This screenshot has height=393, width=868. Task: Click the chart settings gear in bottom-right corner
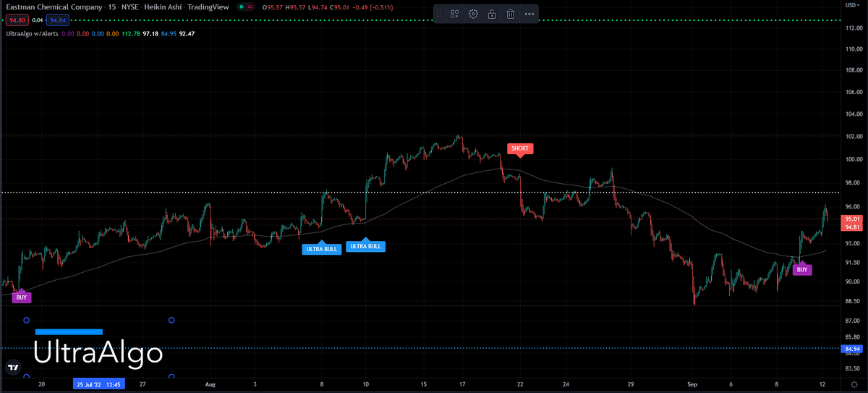[854, 385]
